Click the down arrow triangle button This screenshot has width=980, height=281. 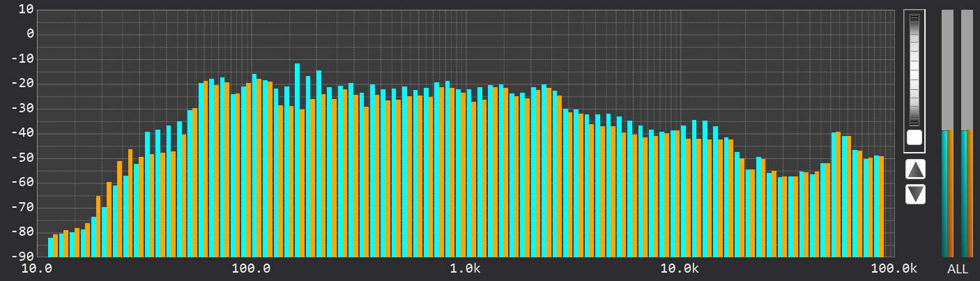(915, 194)
